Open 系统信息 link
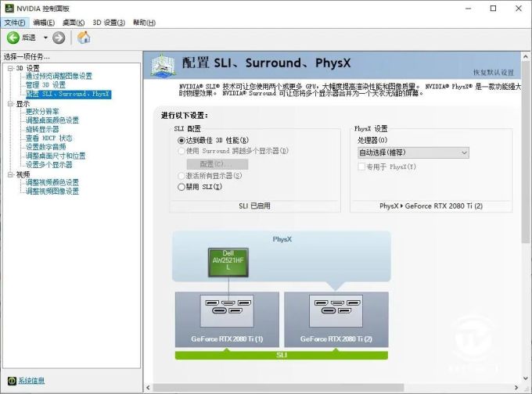The image size is (532, 394). tap(31, 381)
